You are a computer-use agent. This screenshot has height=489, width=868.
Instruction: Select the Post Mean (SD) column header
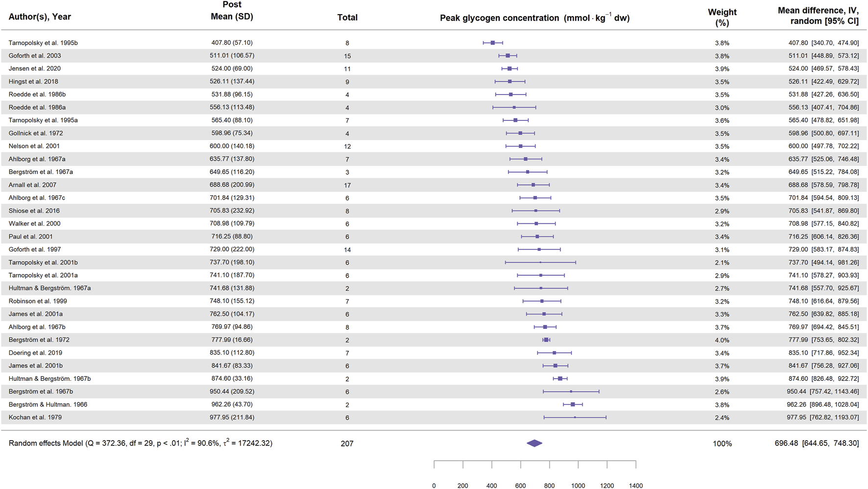(x=232, y=11)
